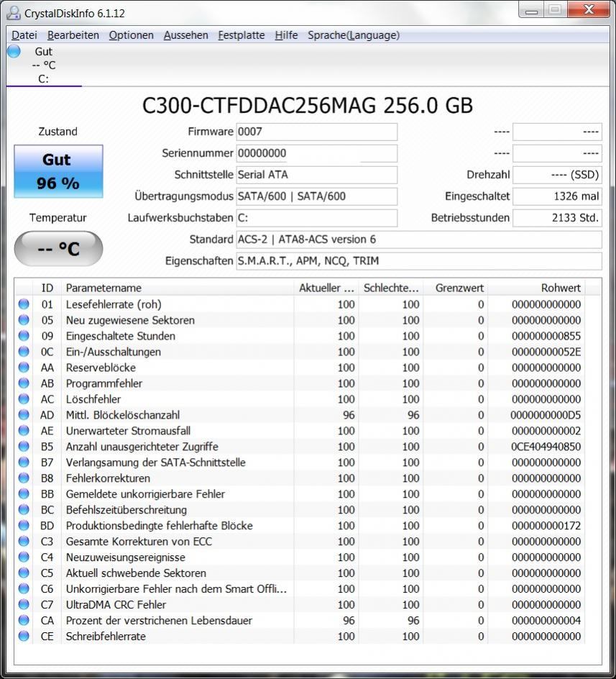The width and height of the screenshot is (616, 679).
Task: Click the Seriennummer field showing 00000000
Action: click(x=316, y=153)
